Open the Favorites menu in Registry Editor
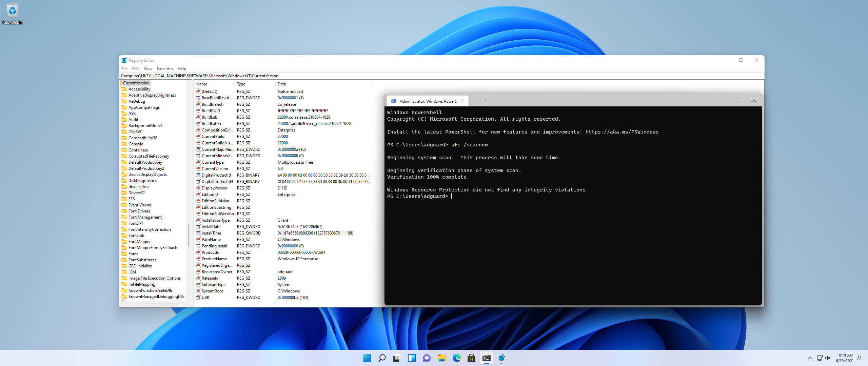Screen dimensions: 868x366 (165, 69)
